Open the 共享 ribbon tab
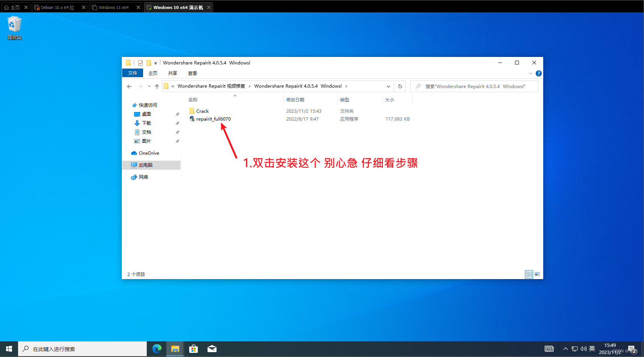The width and height of the screenshot is (644, 357). click(173, 73)
